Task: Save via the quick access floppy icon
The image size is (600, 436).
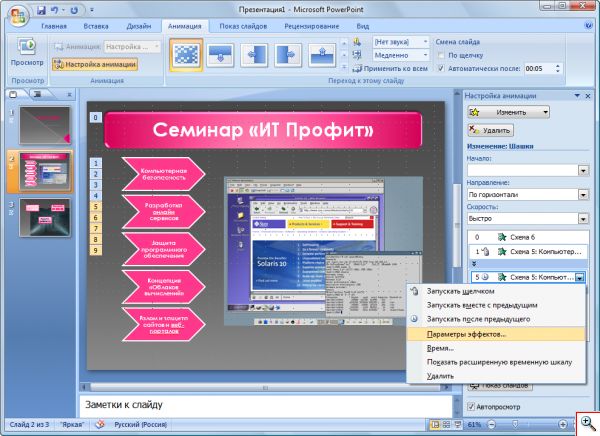Action: pos(41,10)
